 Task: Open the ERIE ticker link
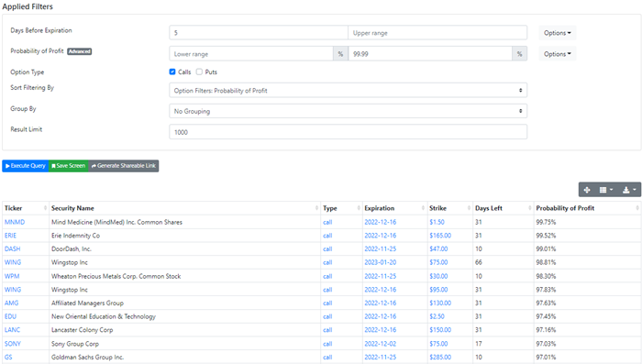(x=11, y=236)
